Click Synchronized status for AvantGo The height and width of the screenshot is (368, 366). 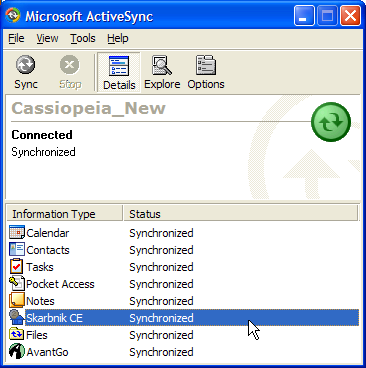point(161,352)
